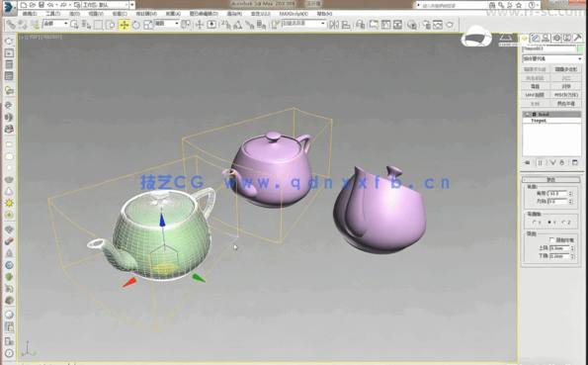The image size is (588, 365).
Task: Open the Modifiers menu
Action: coord(146,14)
